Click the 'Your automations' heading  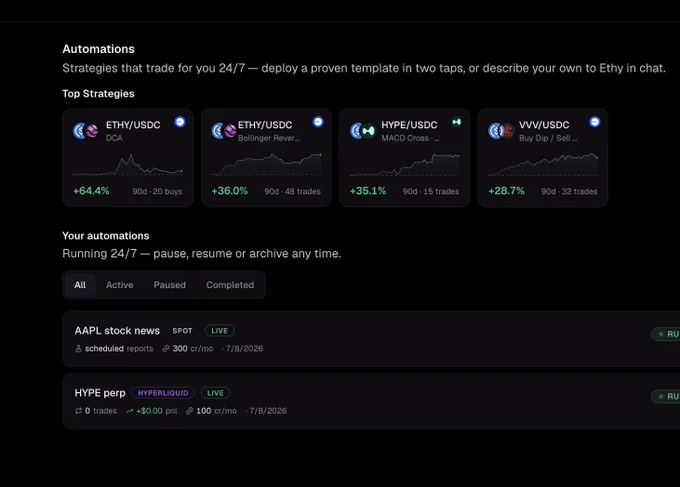pyautogui.click(x=106, y=236)
